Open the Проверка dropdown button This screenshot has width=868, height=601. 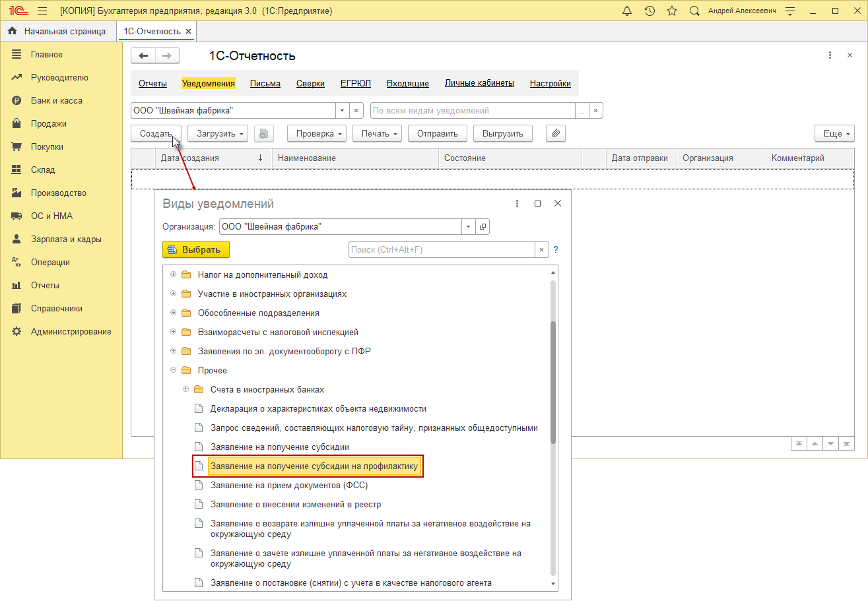pos(317,133)
